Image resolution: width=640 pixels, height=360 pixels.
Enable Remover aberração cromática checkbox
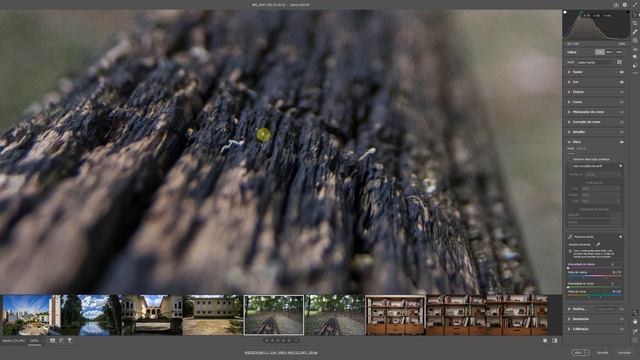pos(570,159)
